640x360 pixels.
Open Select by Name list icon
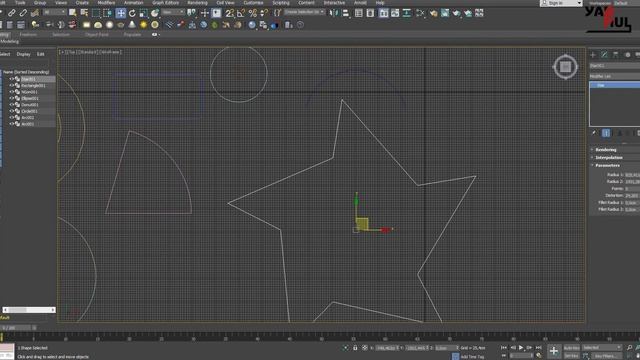pyautogui.click(x=84, y=13)
